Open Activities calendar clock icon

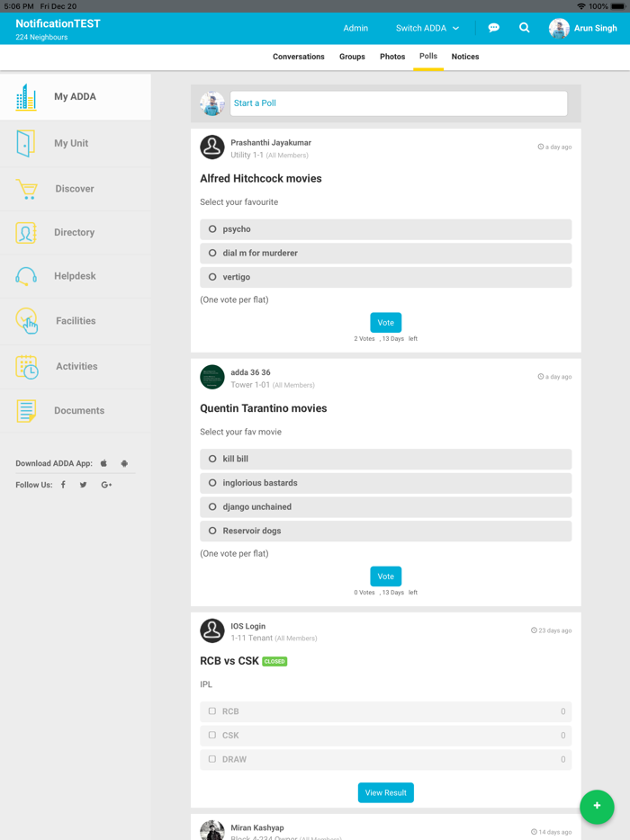tap(27, 367)
